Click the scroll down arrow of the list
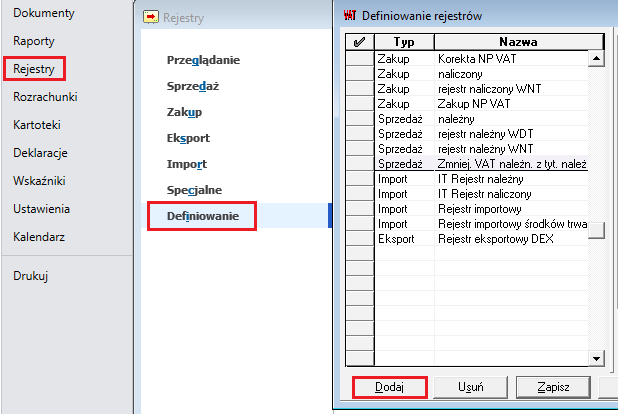Screen dimensions: 624x415 [596, 358]
